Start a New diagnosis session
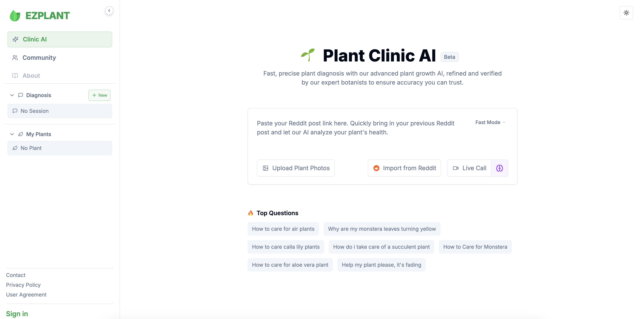644x319 pixels. point(100,95)
